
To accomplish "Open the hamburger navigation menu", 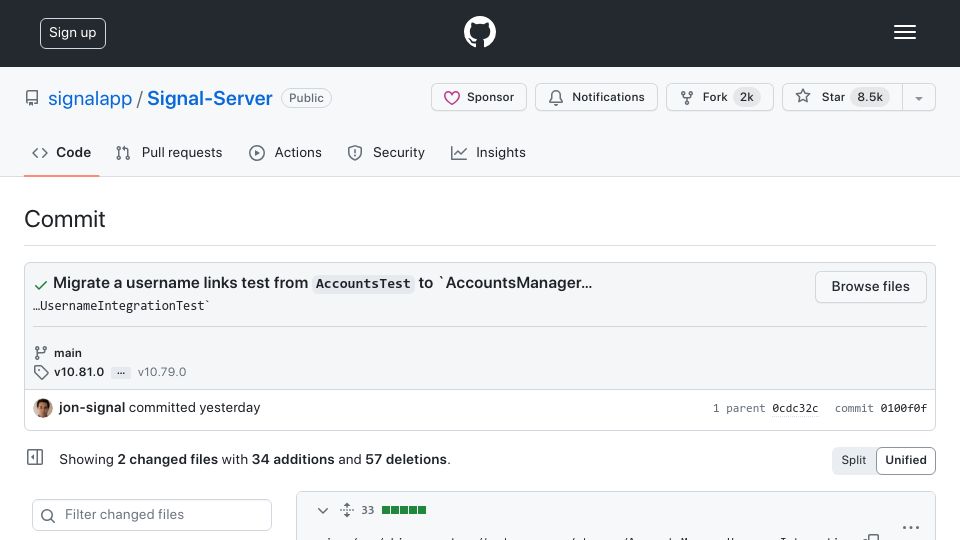I will (x=904, y=32).
